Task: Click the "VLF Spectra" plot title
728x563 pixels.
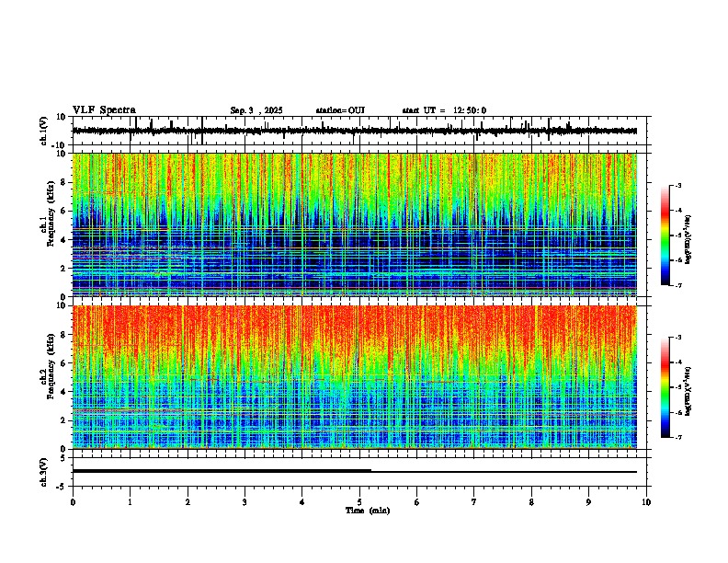Action: pyautogui.click(x=104, y=110)
